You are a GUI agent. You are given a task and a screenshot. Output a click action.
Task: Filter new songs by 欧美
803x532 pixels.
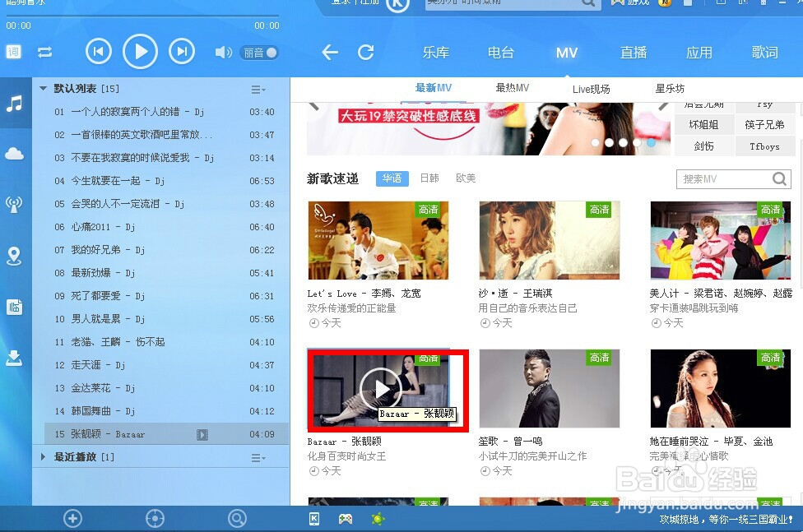pos(466,178)
